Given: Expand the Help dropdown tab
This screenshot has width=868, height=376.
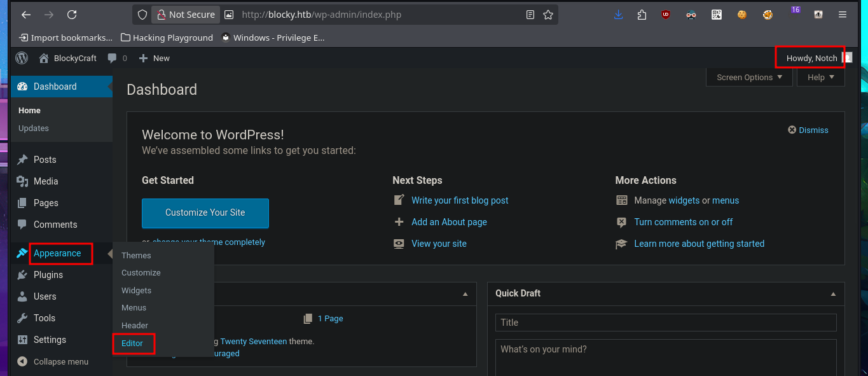Looking at the screenshot, I should (x=820, y=78).
